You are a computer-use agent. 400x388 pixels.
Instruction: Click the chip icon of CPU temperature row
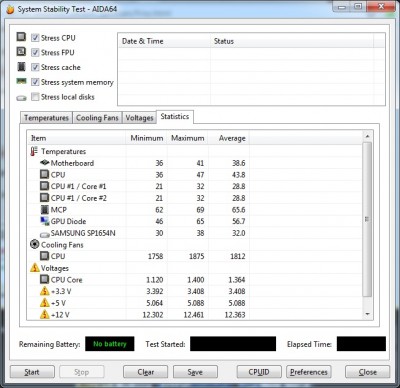click(x=44, y=174)
